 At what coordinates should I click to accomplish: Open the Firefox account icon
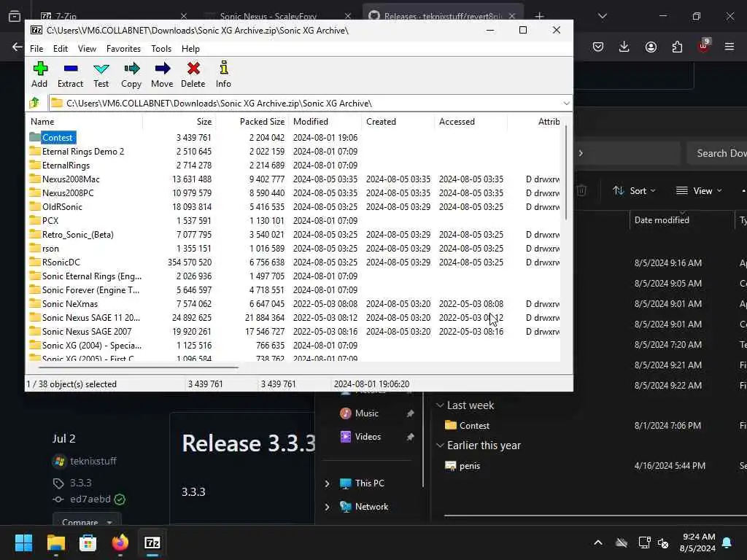(x=651, y=47)
